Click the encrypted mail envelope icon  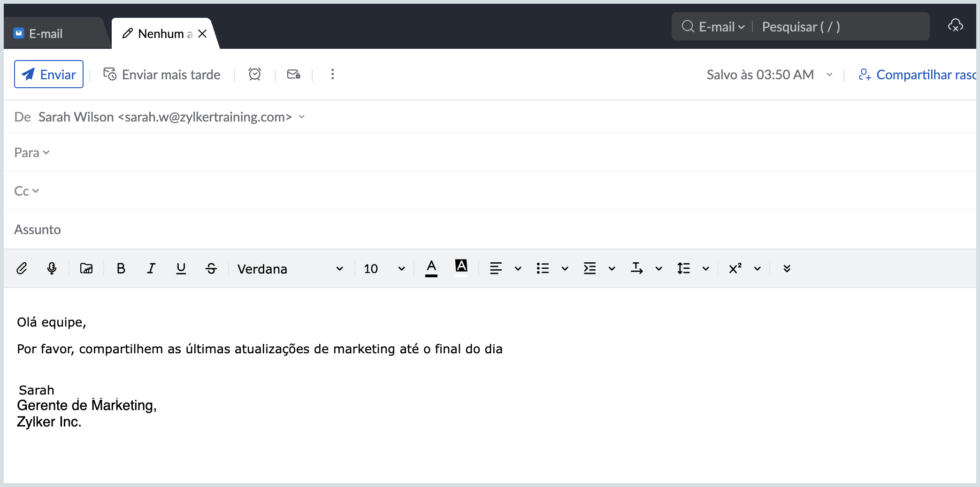pyautogui.click(x=293, y=74)
